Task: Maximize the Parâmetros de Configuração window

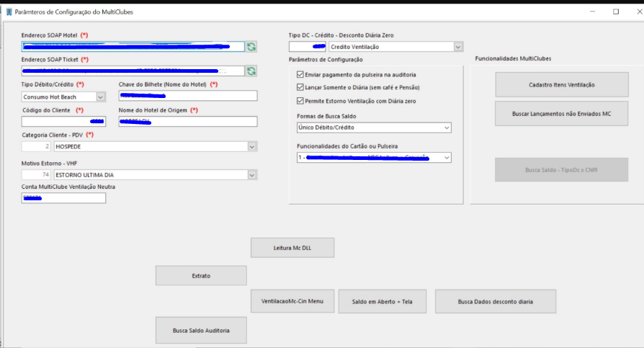Action: point(616,12)
